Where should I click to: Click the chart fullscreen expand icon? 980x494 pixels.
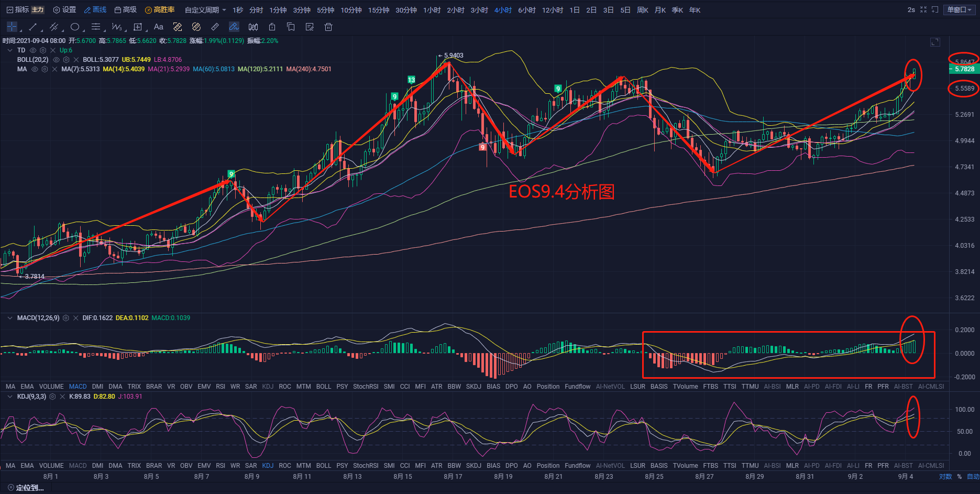coord(935,42)
